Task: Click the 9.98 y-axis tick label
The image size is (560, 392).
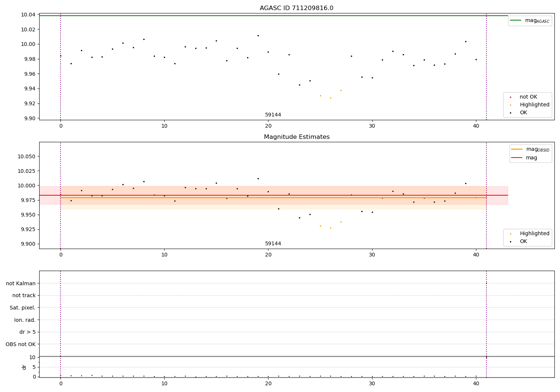Action: point(30,59)
